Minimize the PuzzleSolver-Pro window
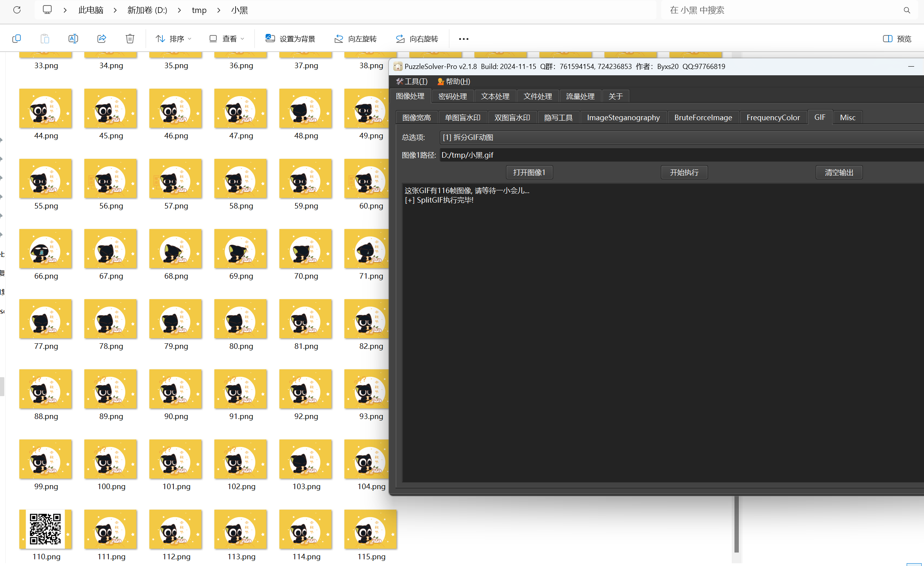Screen dimensions: 924x566 pyautogui.click(x=911, y=66)
